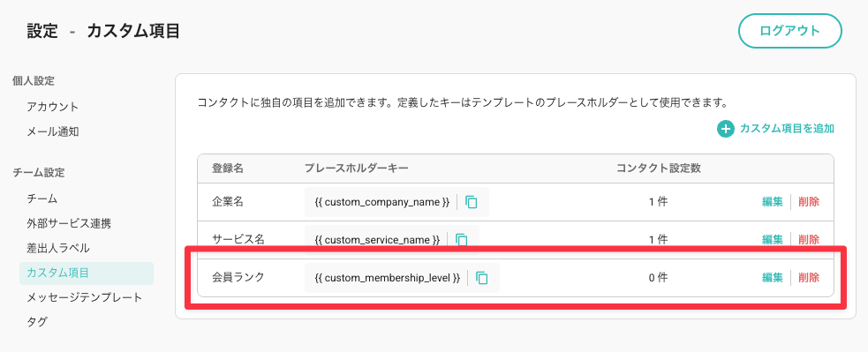Copy the custom_membership_level placeholder key
The height and width of the screenshot is (352, 868).
481,278
